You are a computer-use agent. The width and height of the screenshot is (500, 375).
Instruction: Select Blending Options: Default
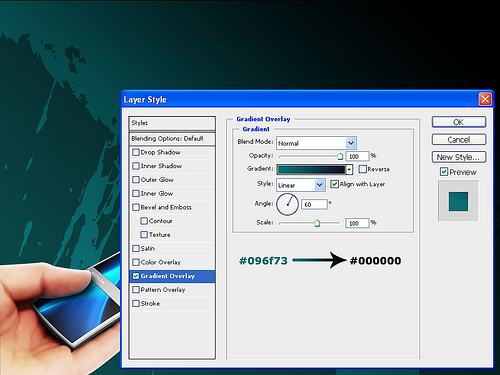172,139
